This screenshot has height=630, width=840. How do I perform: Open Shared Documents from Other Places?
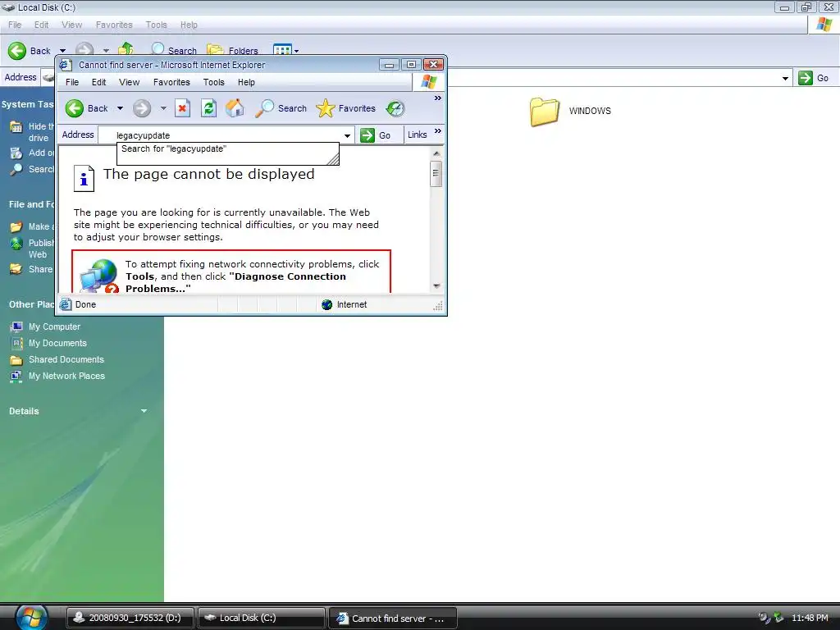57,359
